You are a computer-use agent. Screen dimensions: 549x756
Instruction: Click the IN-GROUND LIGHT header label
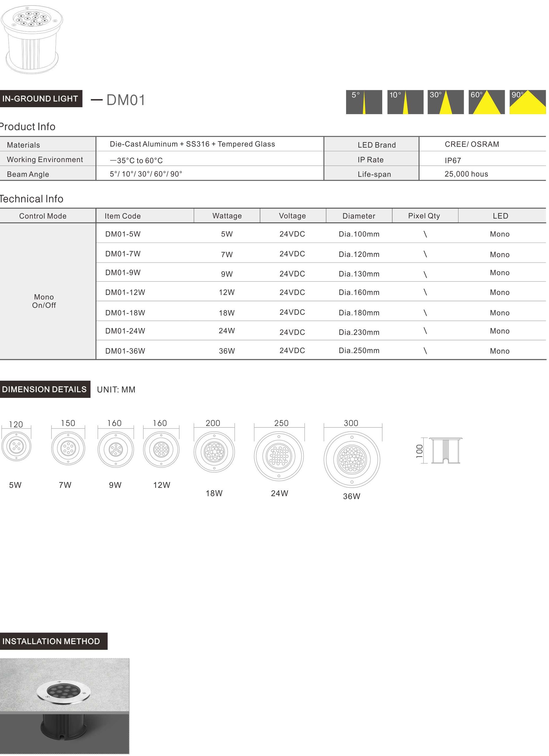click(x=41, y=99)
